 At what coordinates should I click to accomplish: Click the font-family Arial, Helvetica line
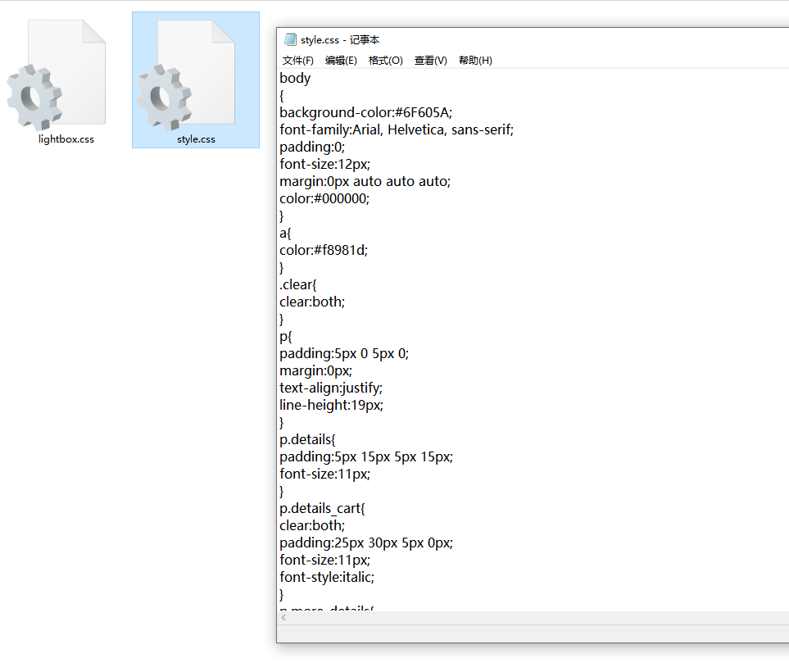coord(397,129)
